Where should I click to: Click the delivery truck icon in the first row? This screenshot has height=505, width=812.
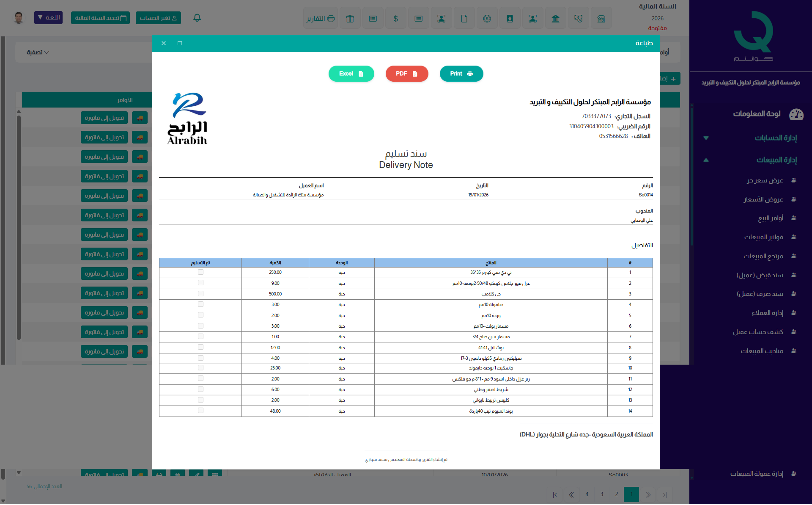click(x=140, y=118)
